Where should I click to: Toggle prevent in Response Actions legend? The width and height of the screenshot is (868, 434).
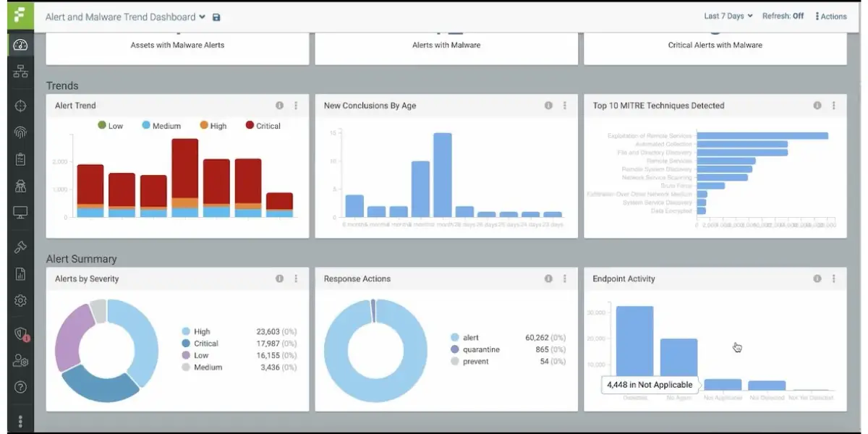tap(469, 361)
